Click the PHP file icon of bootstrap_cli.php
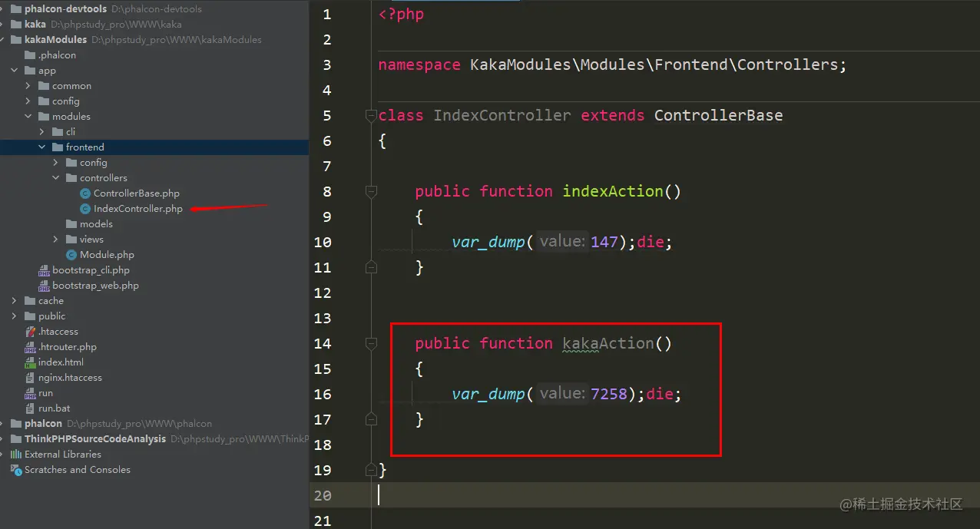 (45, 270)
